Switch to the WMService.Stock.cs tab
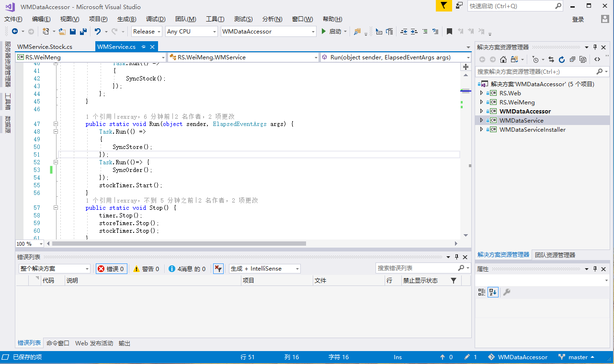This screenshot has width=614, height=364. tap(45, 47)
